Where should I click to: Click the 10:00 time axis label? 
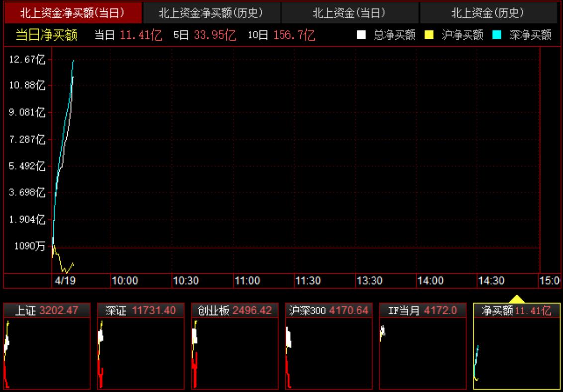125,281
